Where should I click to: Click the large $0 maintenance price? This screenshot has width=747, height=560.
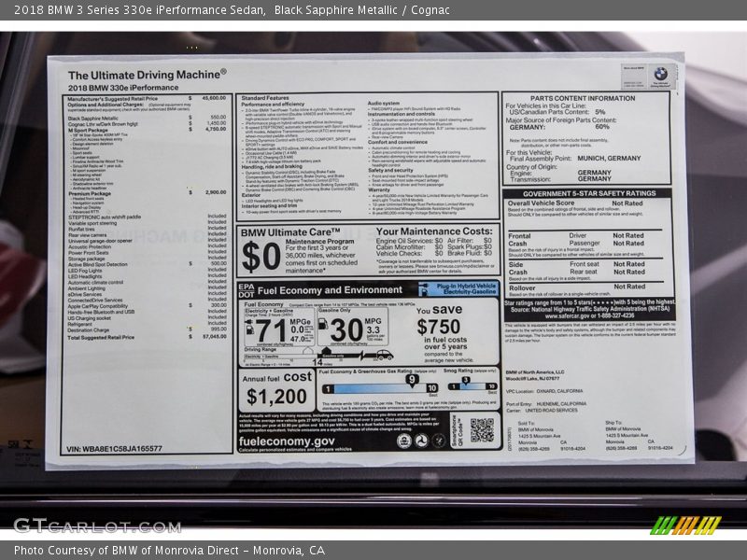[x=261, y=258]
